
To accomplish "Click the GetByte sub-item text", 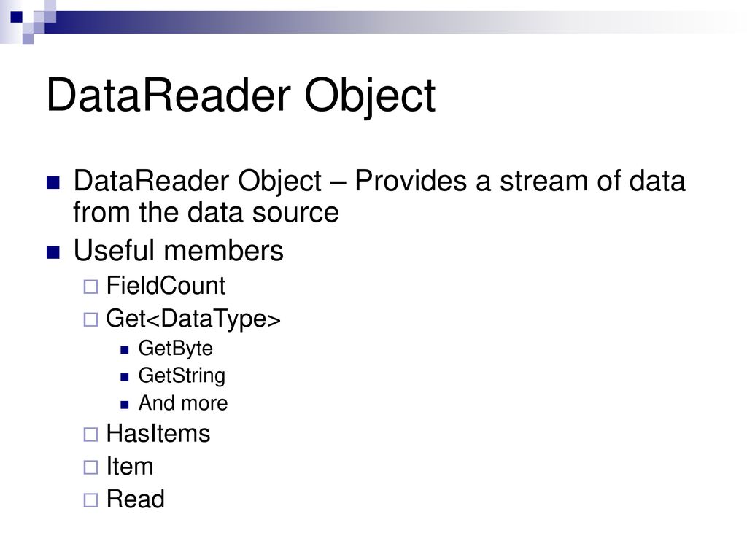I will point(175,349).
